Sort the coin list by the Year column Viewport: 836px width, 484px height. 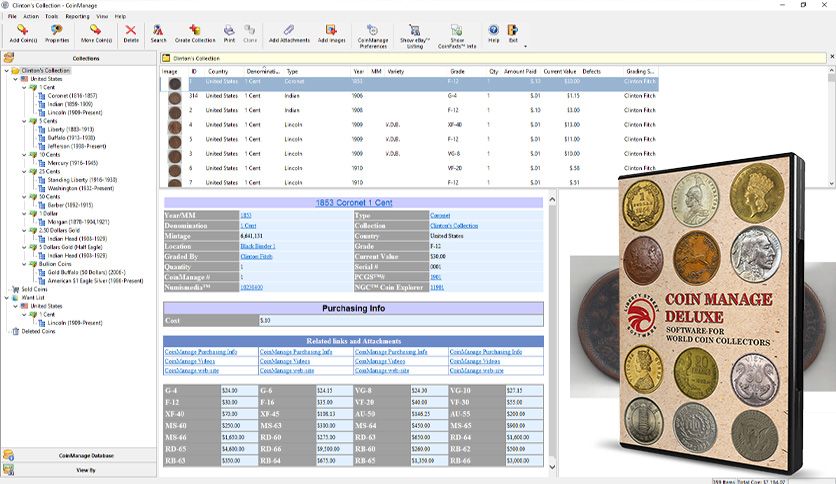[x=358, y=71]
